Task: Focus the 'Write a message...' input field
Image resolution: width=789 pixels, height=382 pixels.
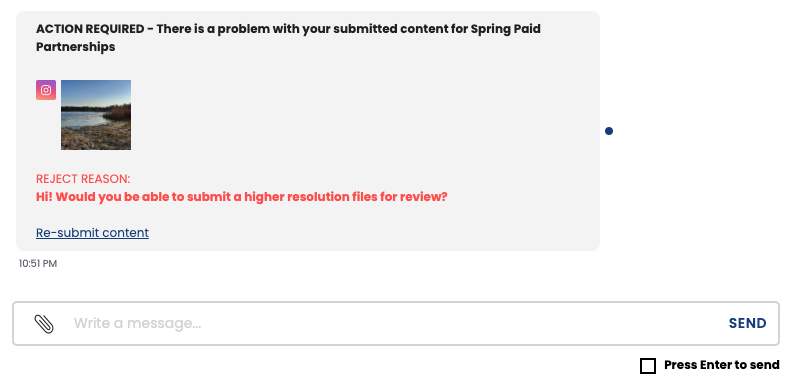Action: [x=392, y=323]
